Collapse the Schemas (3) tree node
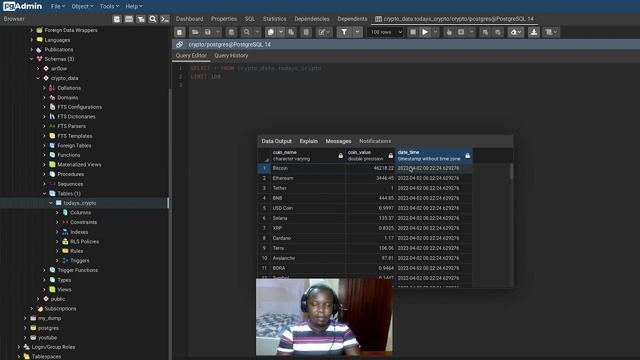The image size is (640, 360). (x=31, y=59)
